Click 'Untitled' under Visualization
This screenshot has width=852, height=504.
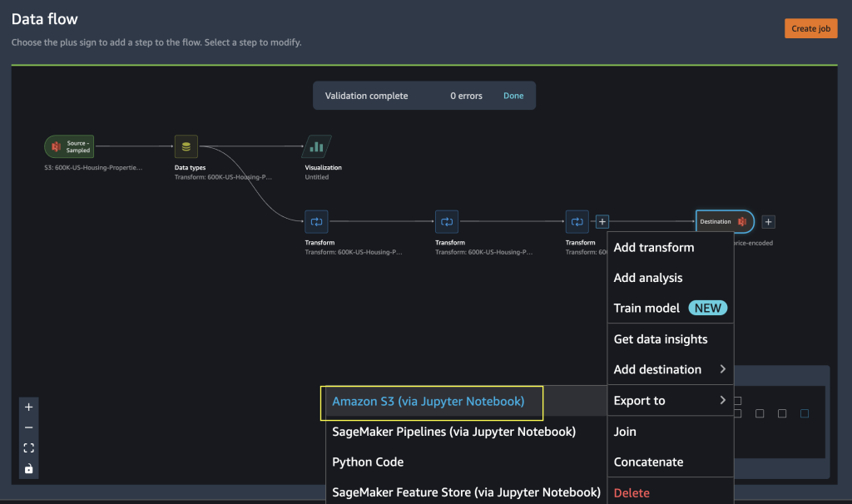coord(317,177)
